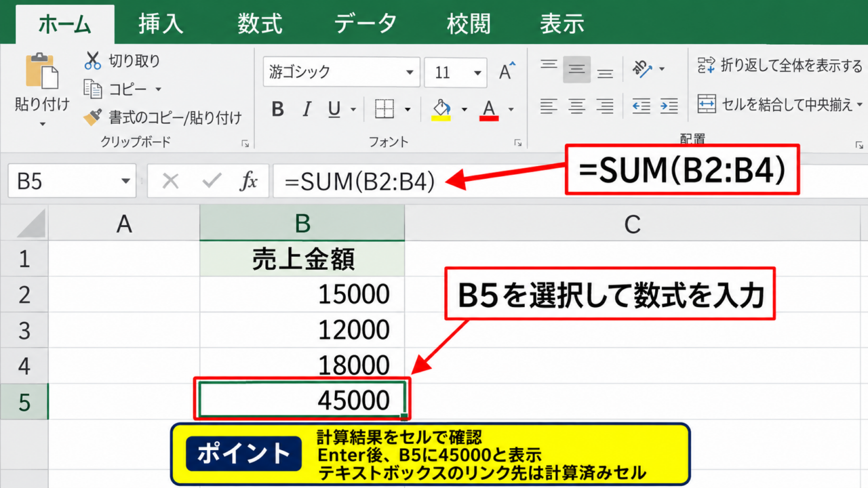This screenshot has height=488, width=868.
Task: Toggle 折り返して全体を表示する wrap text
Action: 780,66
